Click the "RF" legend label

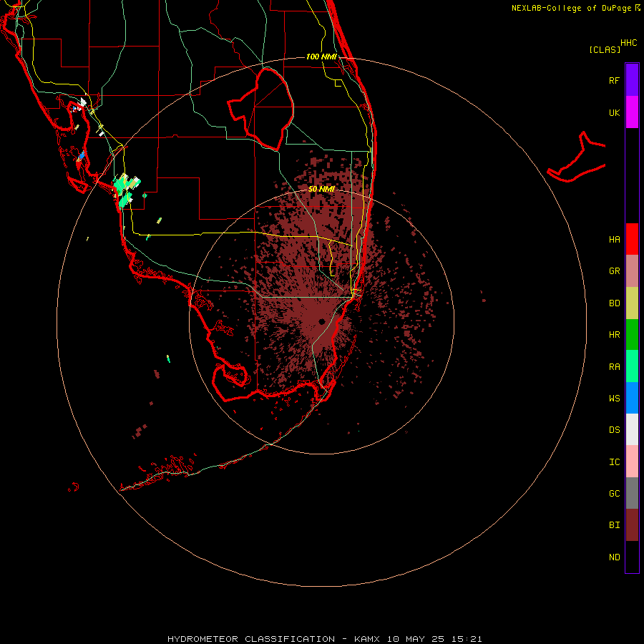pyautogui.click(x=614, y=80)
